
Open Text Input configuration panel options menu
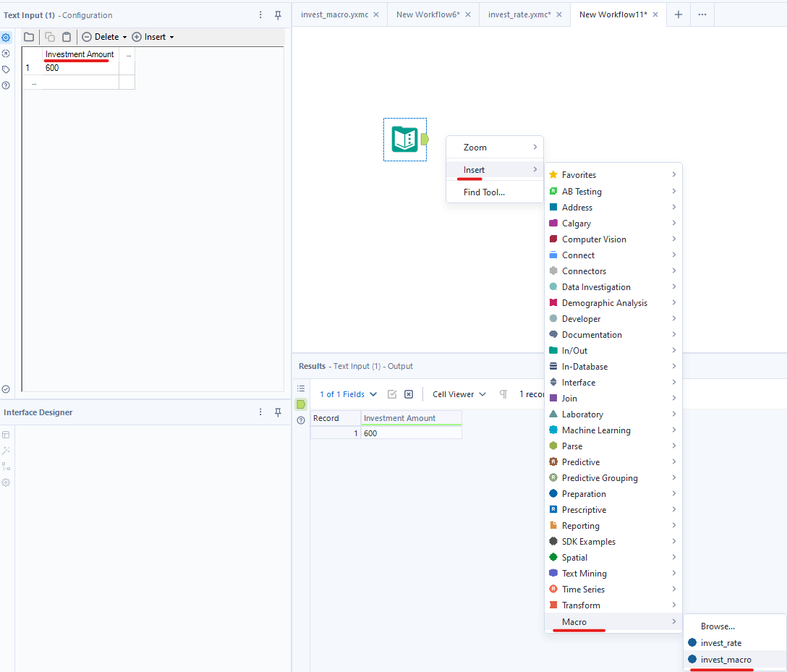[260, 15]
